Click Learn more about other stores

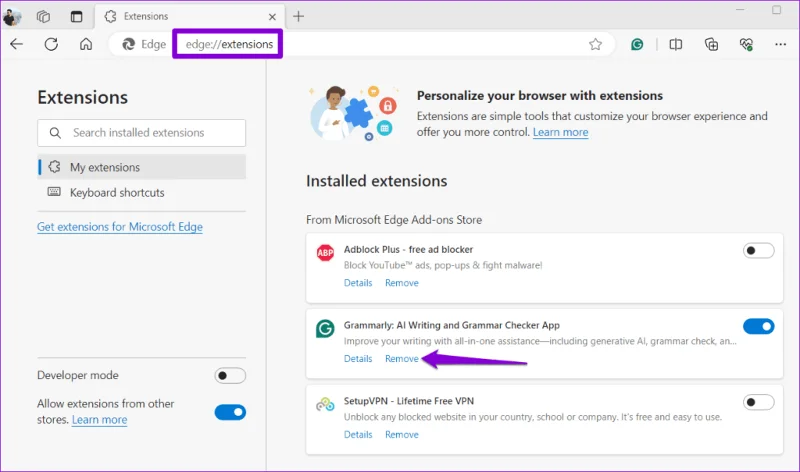[99, 419]
